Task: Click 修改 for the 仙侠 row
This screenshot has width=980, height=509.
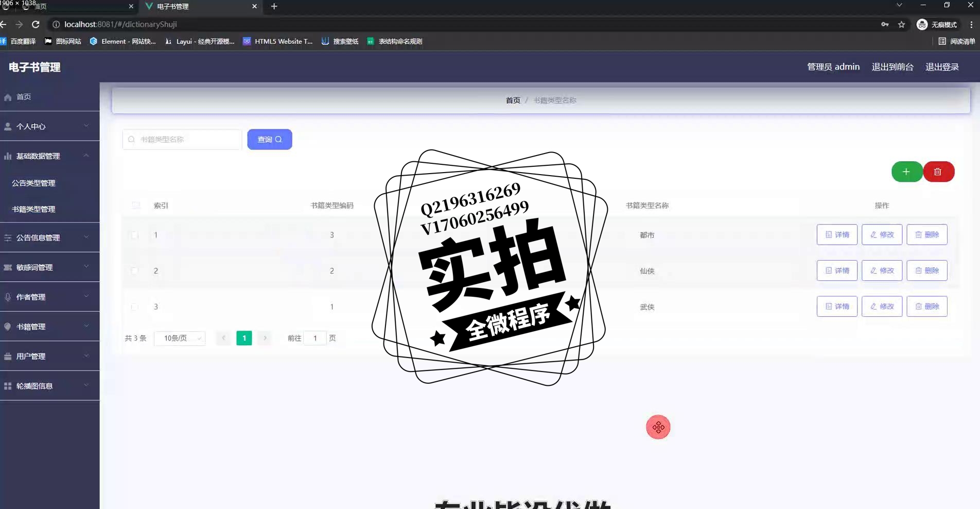Action: pyautogui.click(x=882, y=270)
